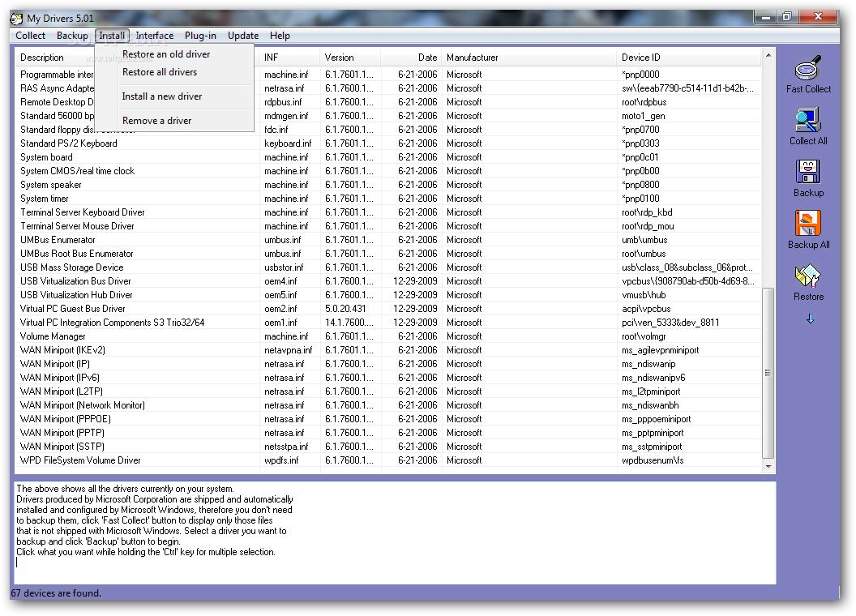Image resolution: width=856 pixels, height=616 pixels.
Task: Select the WAN Miniport (SSTP) row
Action: pos(388,447)
